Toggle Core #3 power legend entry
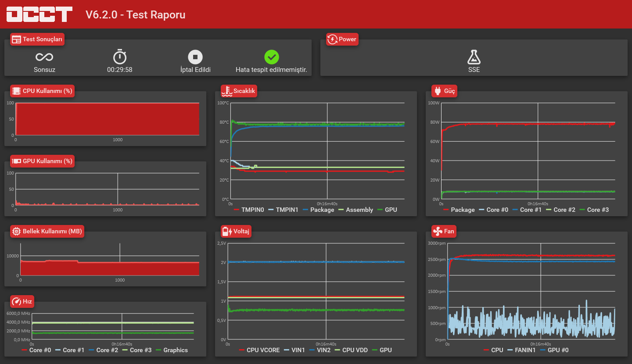632x364 pixels. point(594,210)
